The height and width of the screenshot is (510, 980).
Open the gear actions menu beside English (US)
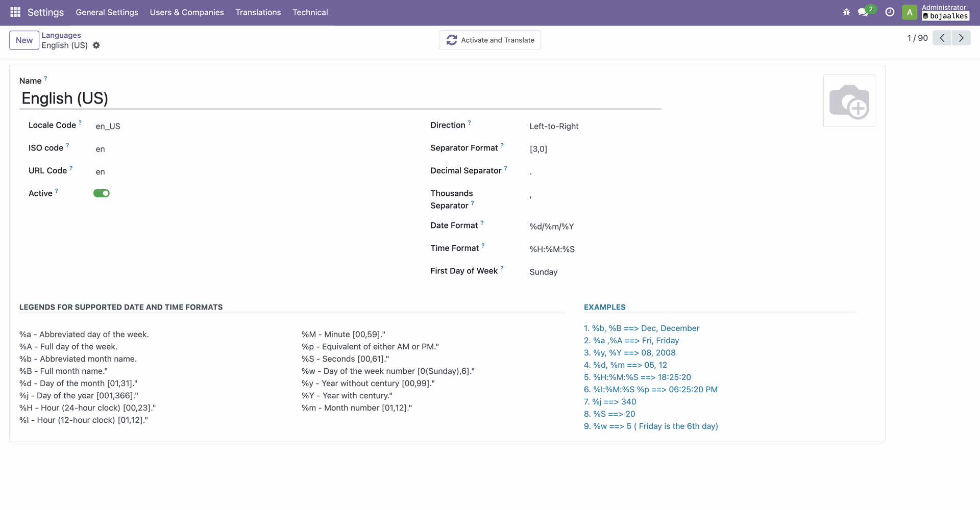[96, 45]
